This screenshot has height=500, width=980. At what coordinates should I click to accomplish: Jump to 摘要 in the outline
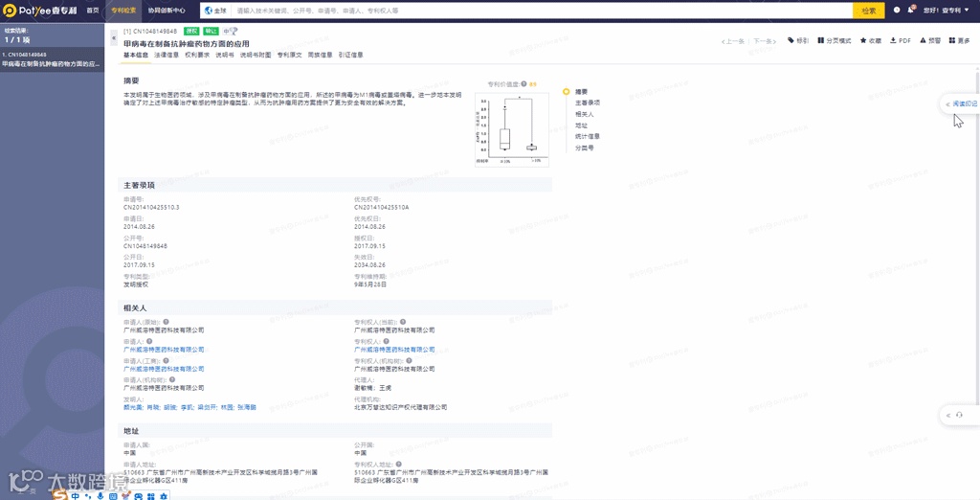[x=581, y=91]
